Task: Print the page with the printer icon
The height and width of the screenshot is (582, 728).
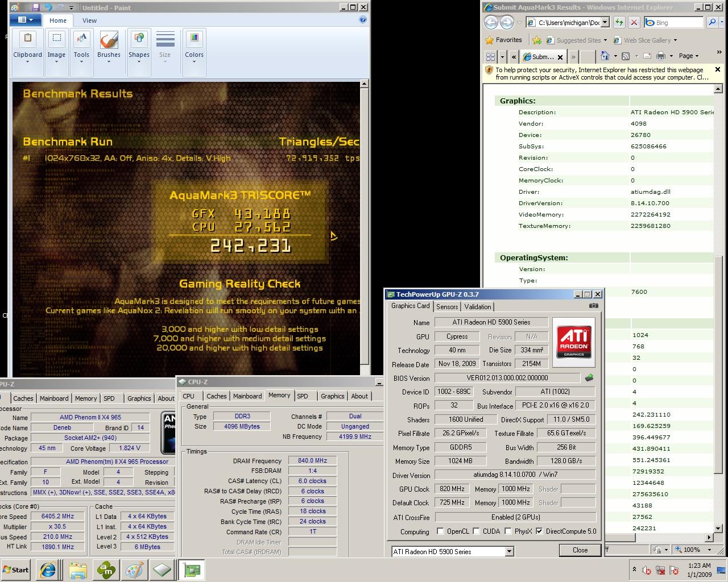Action: click(x=660, y=56)
